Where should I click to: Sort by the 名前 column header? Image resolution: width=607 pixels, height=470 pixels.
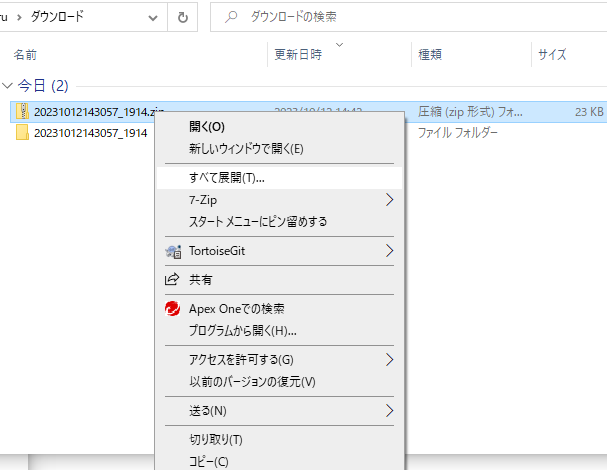26,55
